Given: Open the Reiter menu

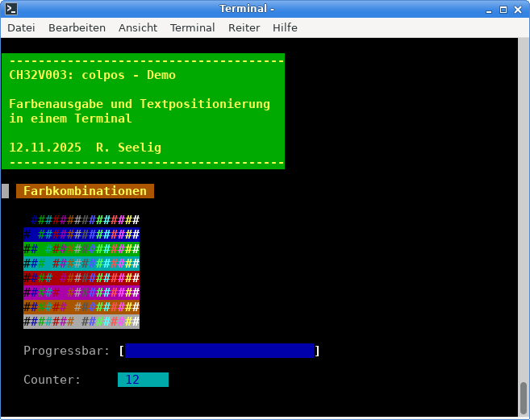Looking at the screenshot, I should (244, 27).
